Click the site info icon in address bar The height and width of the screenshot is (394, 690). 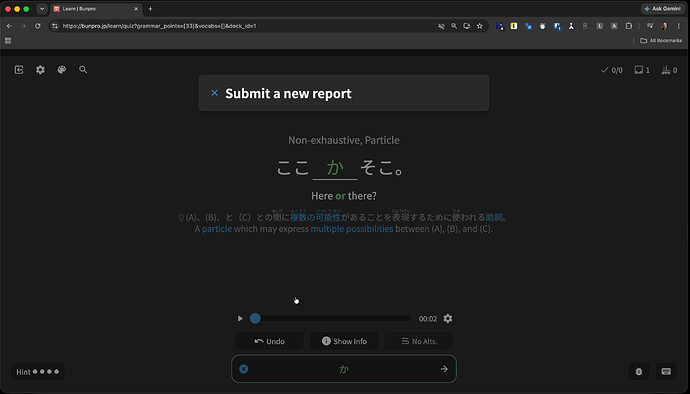(x=55, y=26)
